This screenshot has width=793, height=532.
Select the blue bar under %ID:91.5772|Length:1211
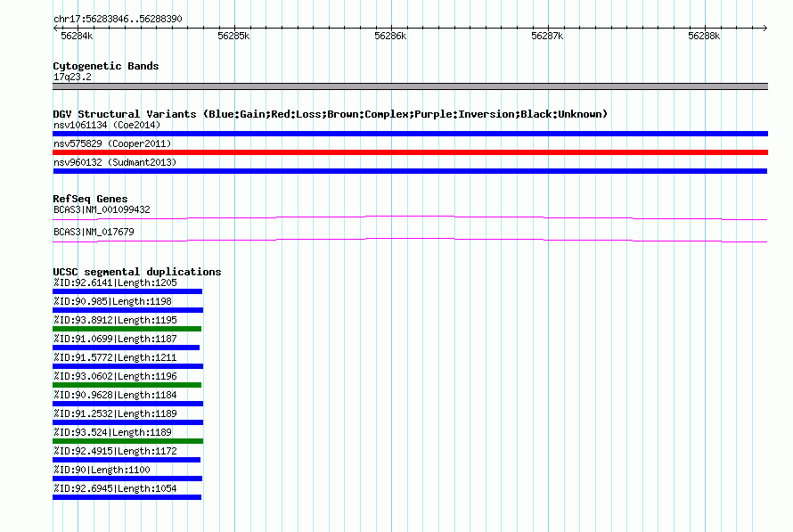[x=128, y=366]
